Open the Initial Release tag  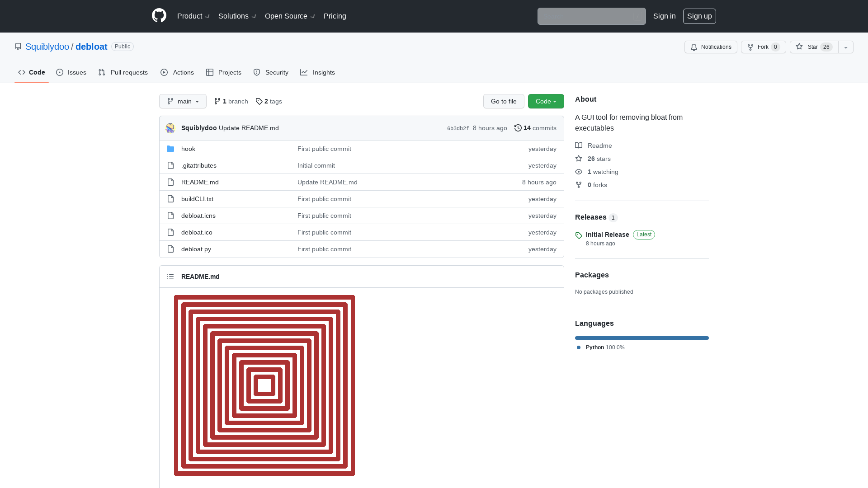coord(608,234)
